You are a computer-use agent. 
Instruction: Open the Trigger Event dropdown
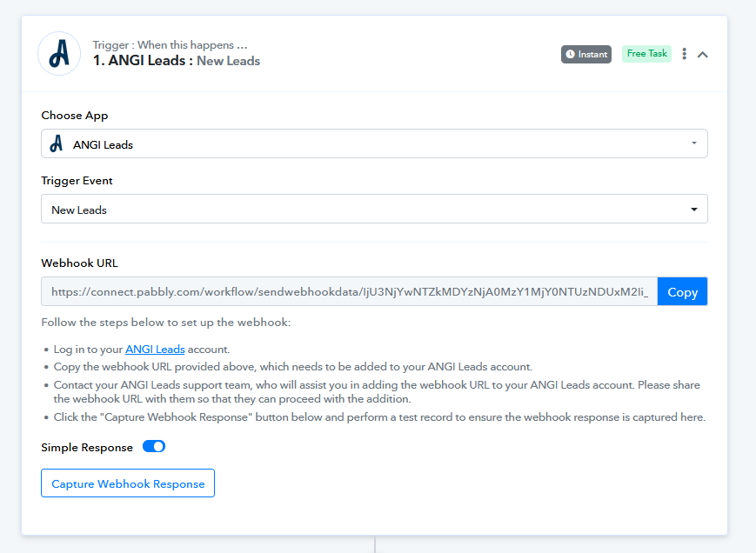[374, 209]
